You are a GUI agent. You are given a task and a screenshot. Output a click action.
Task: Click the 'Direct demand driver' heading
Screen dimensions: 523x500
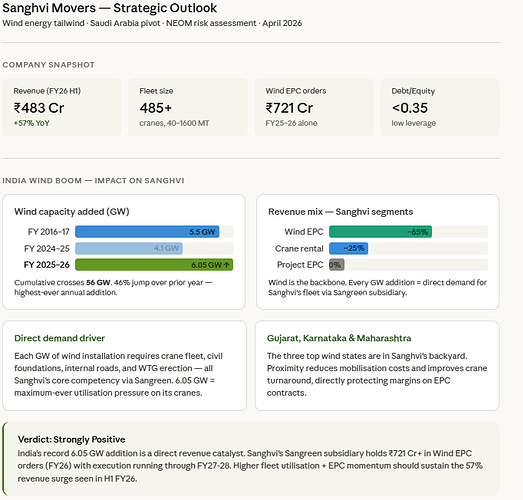(59, 338)
